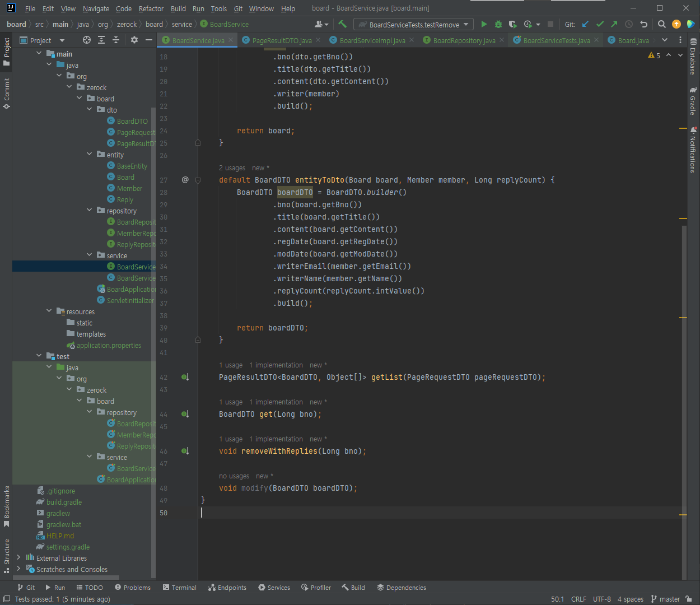700x605 pixels.
Task: Show the Structure tool window
Action: pyautogui.click(x=7, y=556)
